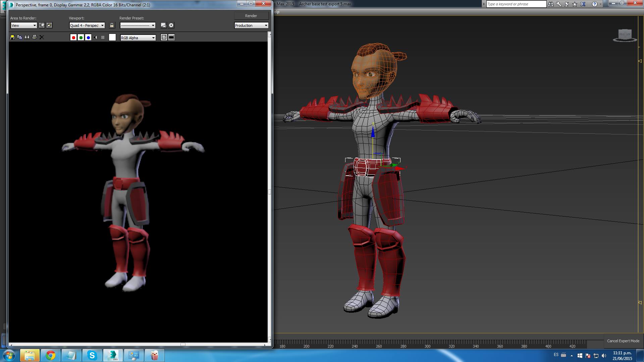Click Cancel Expert Mode button
This screenshot has width=644, height=362.
(x=623, y=341)
